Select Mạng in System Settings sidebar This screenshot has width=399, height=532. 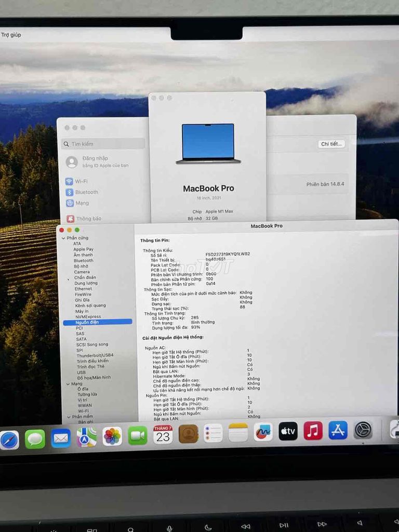point(77,203)
